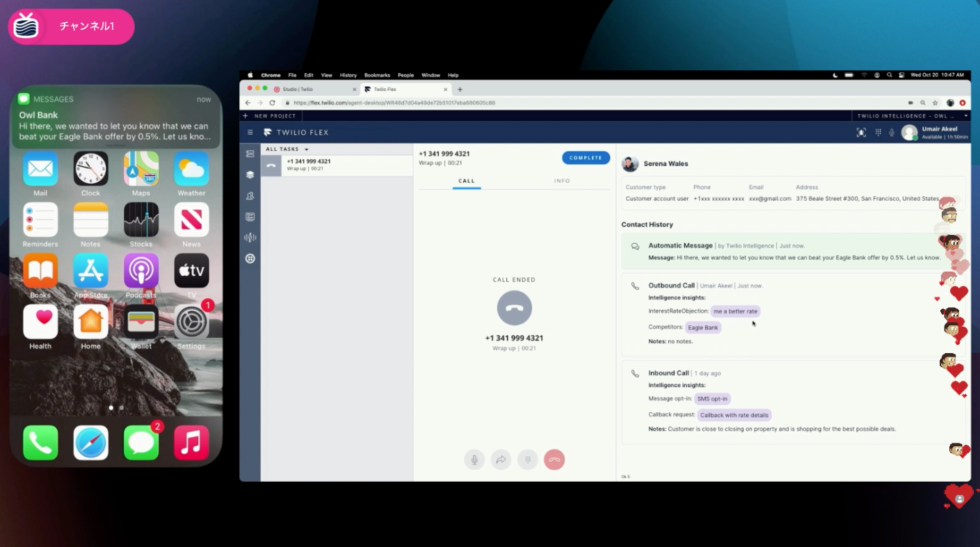Switch to the INFO tab
Viewport: 980px width, 547px height.
click(x=562, y=181)
